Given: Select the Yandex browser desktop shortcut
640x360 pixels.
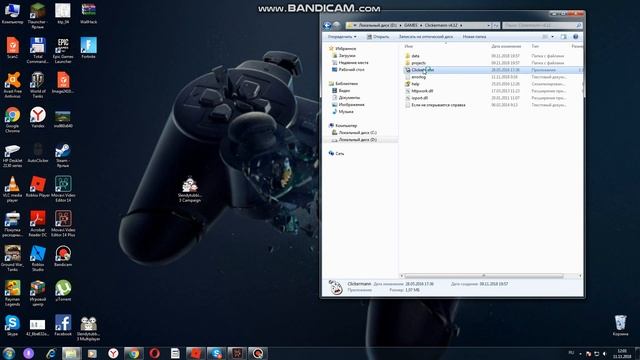Looking at the screenshot, I should (38, 117).
